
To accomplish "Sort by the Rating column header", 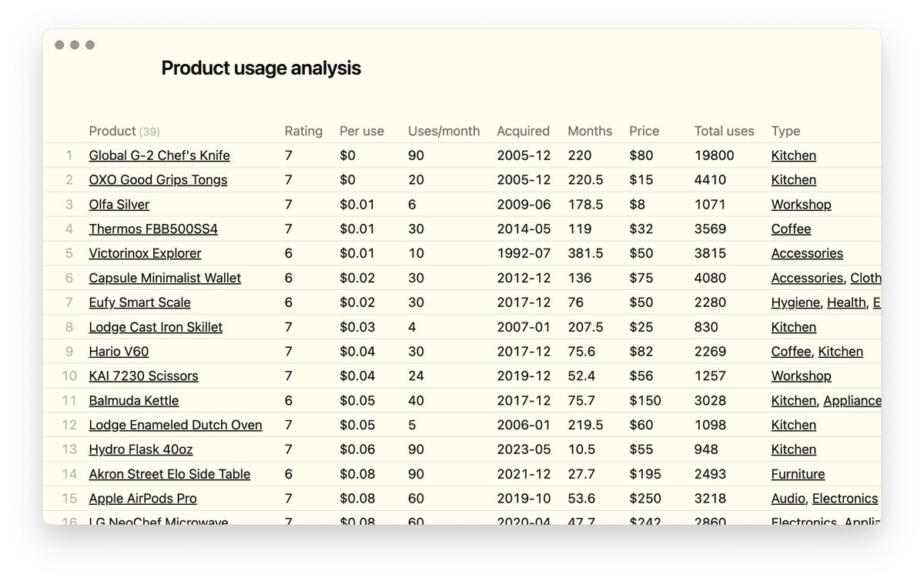I will [303, 131].
